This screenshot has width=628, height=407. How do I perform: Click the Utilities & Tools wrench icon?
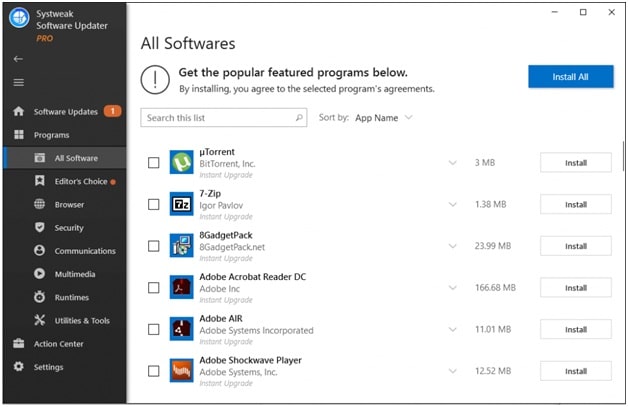coord(40,320)
